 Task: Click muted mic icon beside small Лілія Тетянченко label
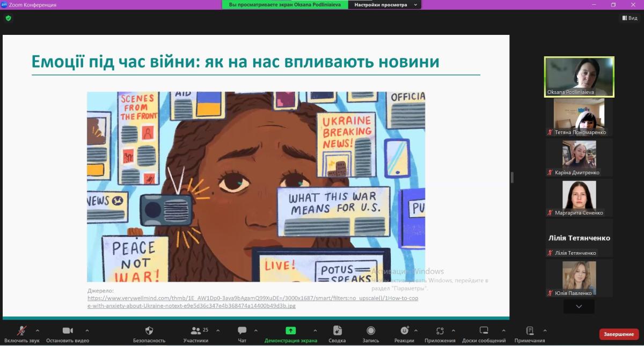(x=550, y=253)
